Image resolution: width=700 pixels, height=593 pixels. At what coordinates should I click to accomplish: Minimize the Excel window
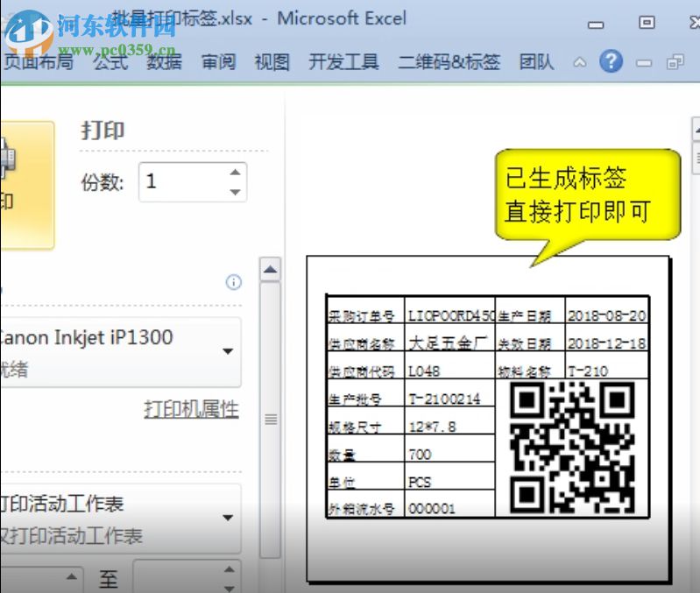pos(596,25)
